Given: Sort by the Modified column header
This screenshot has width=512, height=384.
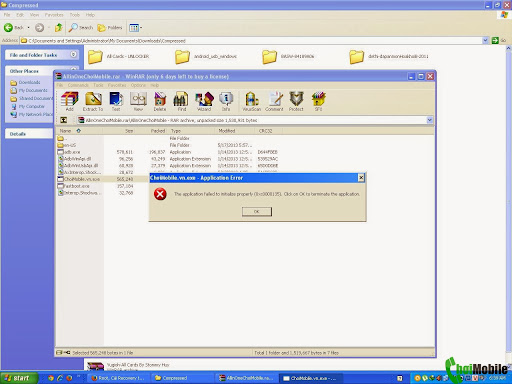Looking at the screenshot, I should [236, 131].
